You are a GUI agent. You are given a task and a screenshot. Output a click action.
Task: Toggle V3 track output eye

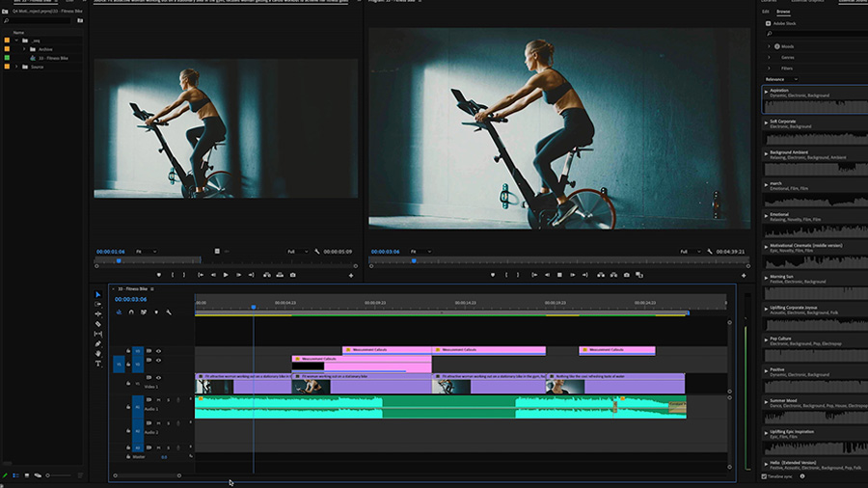pos(159,351)
